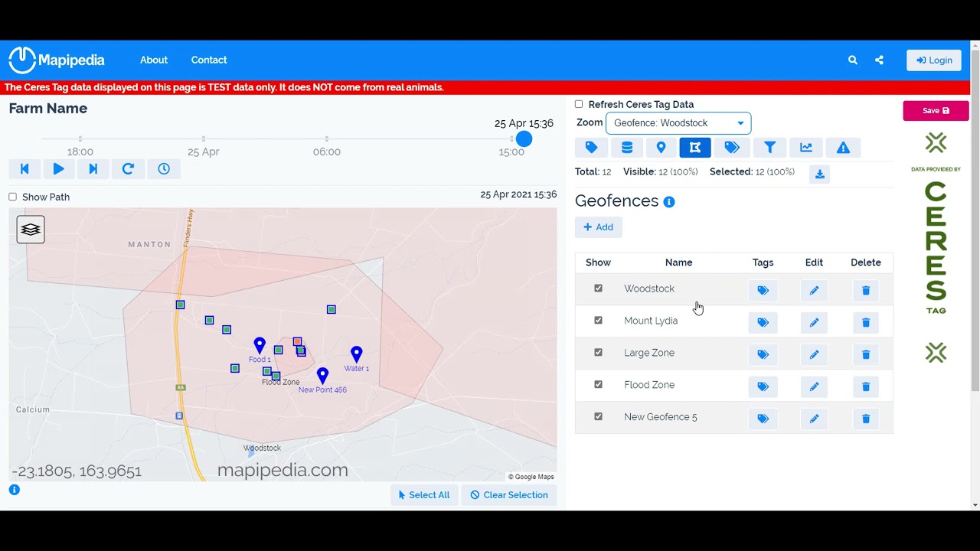Delete the Flood Zone geofence
Image resolution: width=980 pixels, height=551 pixels.
tap(866, 386)
